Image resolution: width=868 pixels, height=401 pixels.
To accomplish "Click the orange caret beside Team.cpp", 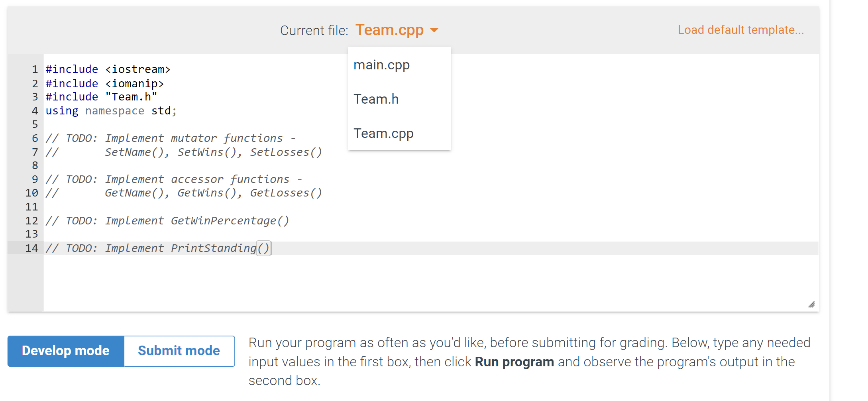I will point(435,30).
